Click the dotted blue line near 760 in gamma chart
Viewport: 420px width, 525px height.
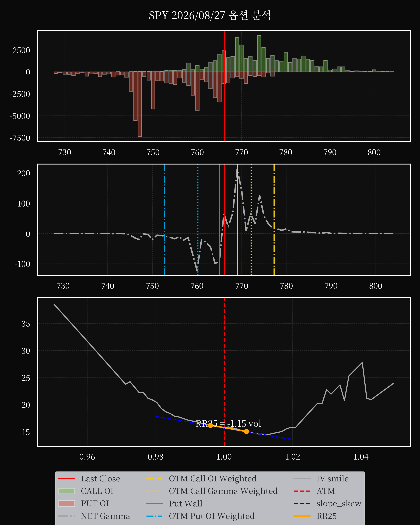pyautogui.click(x=198, y=220)
